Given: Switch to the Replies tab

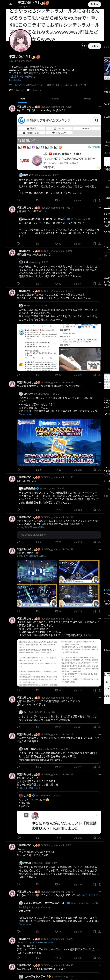Looking at the screenshot, I should point(55,98).
